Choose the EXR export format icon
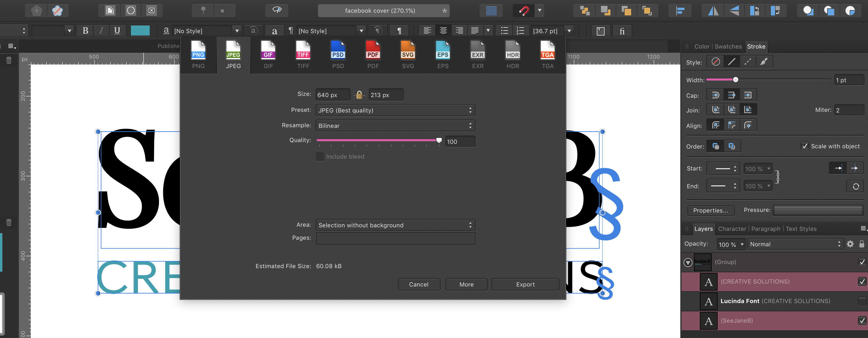Viewport: 868px width, 338px height. (x=478, y=51)
